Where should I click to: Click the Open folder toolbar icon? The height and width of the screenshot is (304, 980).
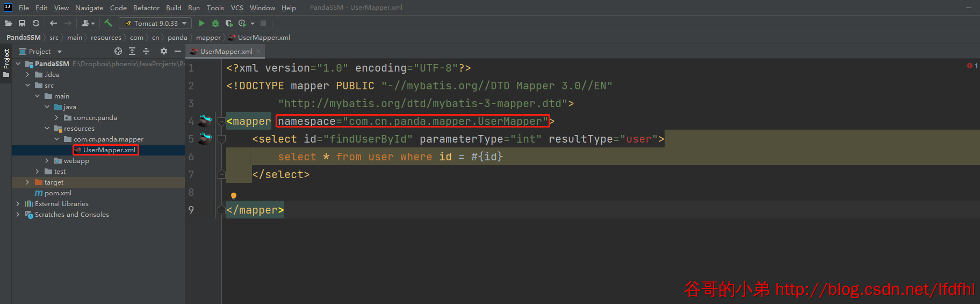coord(8,23)
